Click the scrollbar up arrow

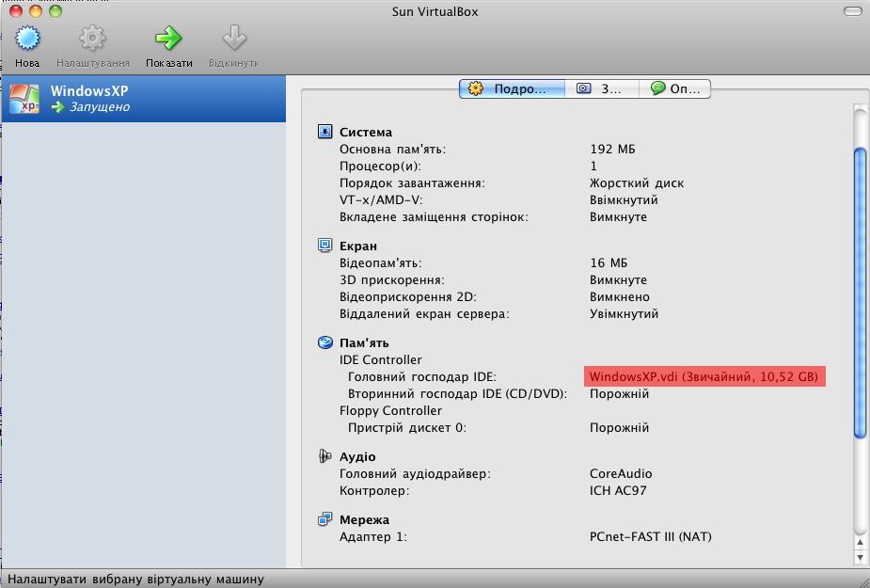(x=860, y=543)
